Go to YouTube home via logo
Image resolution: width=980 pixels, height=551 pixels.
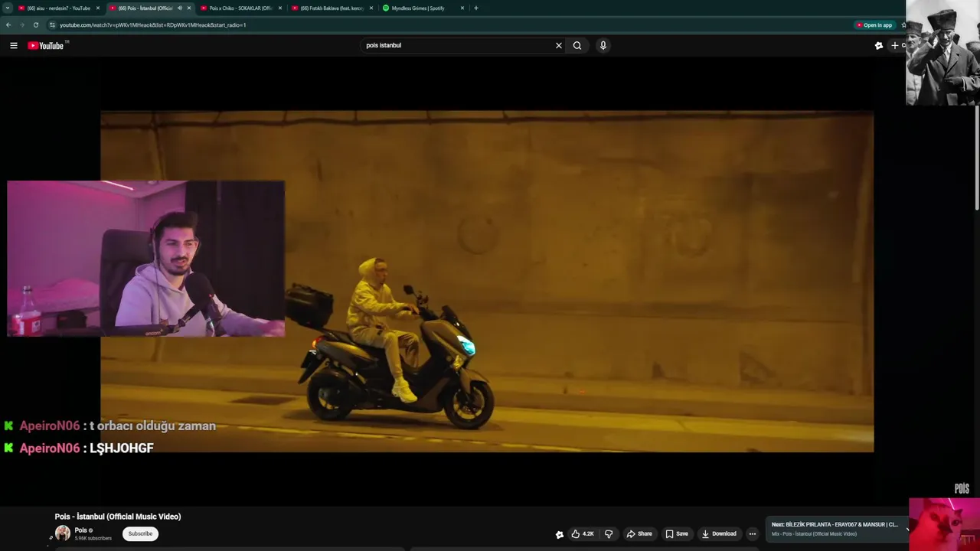click(x=47, y=45)
